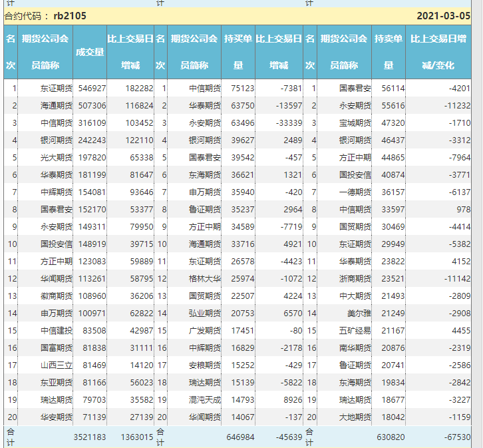Click total volume change 1363015

[x=137, y=437]
